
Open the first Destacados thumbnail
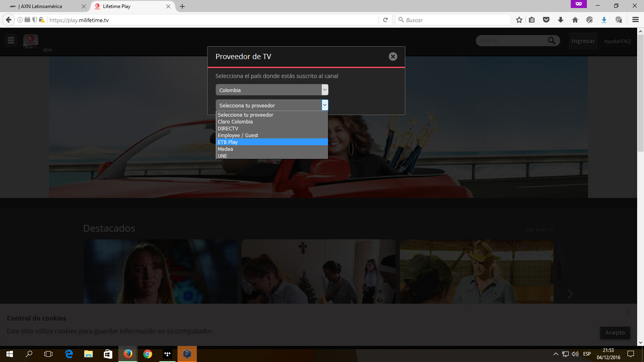161,271
